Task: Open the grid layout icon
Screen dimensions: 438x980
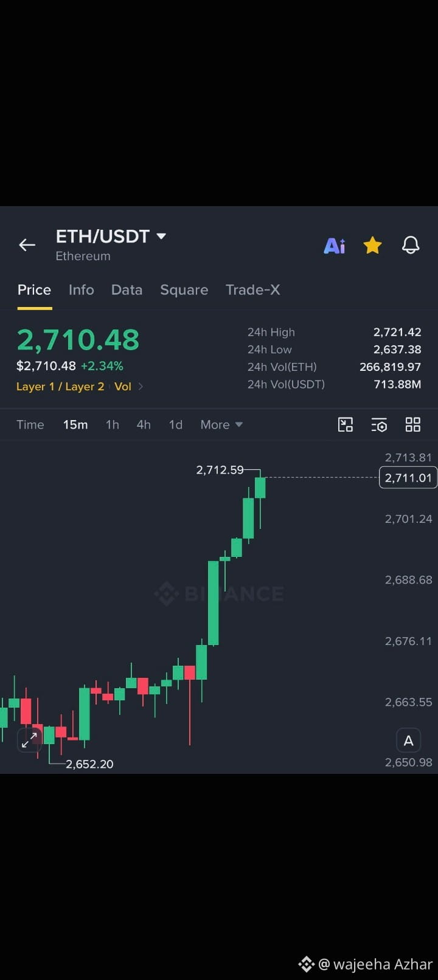Action: coord(413,424)
